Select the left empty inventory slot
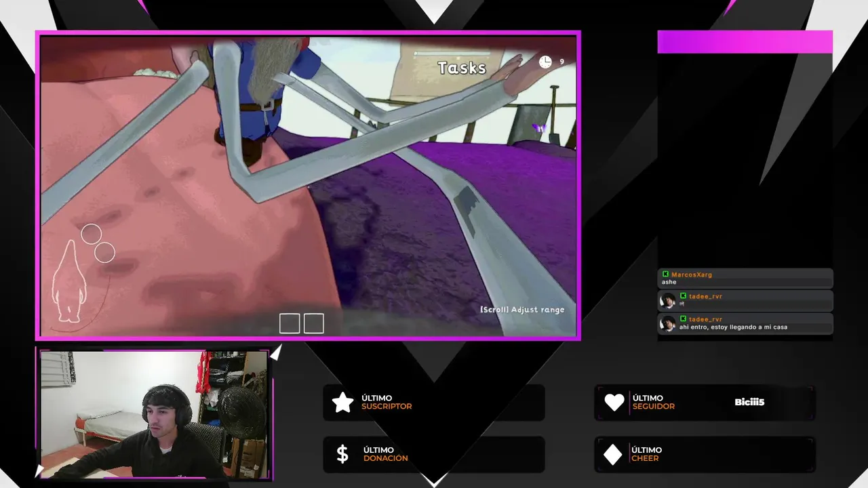The height and width of the screenshot is (488, 868). 290,323
